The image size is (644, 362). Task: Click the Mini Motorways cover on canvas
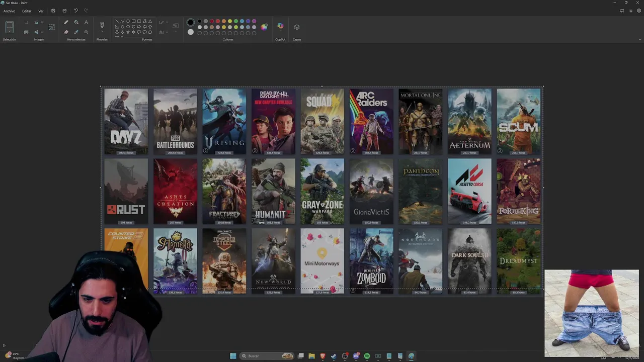(x=322, y=261)
